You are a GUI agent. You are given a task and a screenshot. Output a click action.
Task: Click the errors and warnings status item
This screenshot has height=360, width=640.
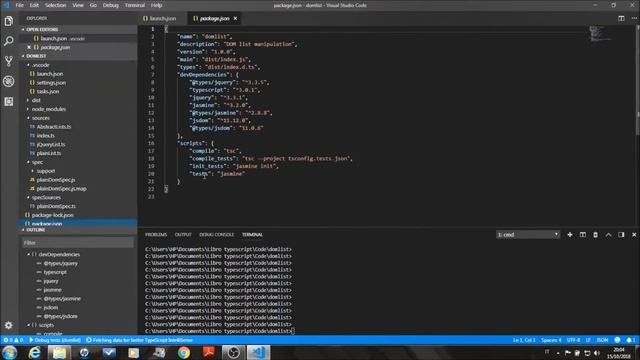click(x=13, y=340)
